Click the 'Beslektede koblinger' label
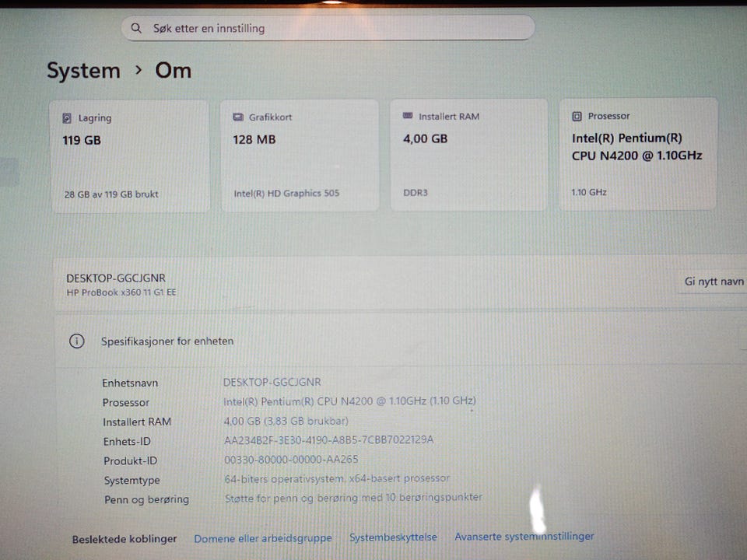747x560 pixels. [x=124, y=539]
